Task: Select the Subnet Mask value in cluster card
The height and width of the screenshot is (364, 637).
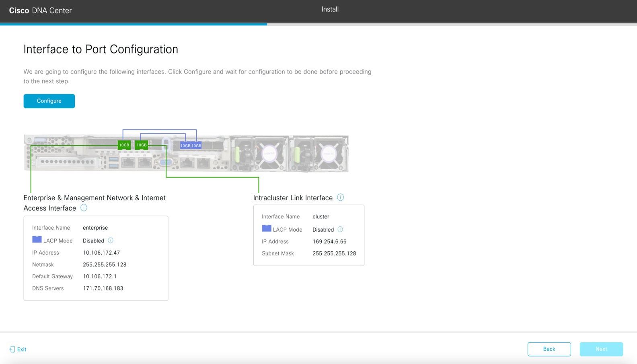Action: coord(334,253)
